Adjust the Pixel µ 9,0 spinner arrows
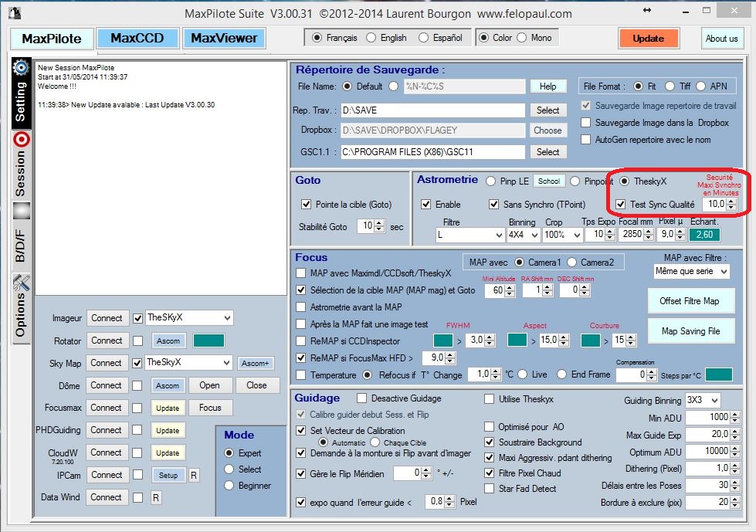The image size is (756, 532). click(680, 235)
